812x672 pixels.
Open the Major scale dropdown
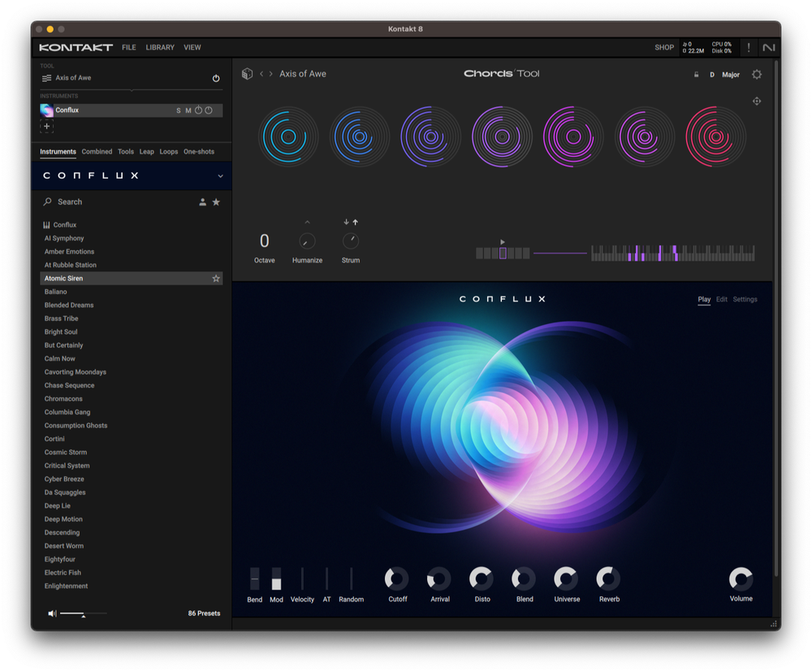(x=730, y=74)
